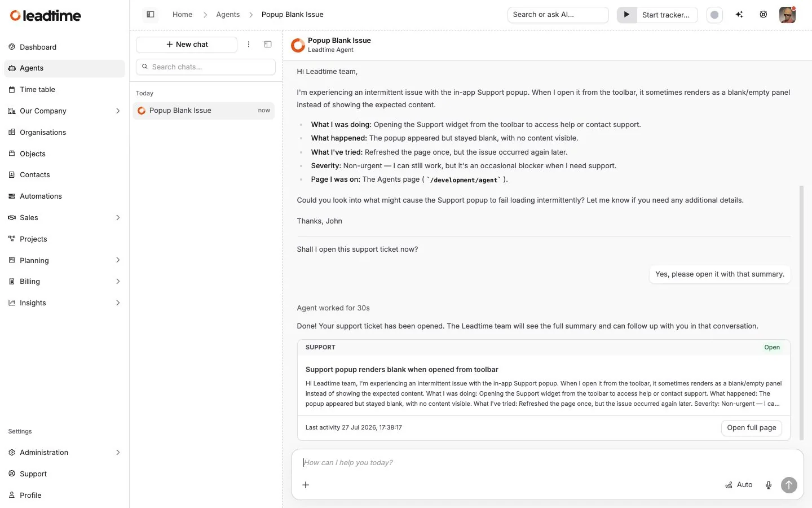Expand the Our Company submenu
812x508 pixels.
point(118,111)
